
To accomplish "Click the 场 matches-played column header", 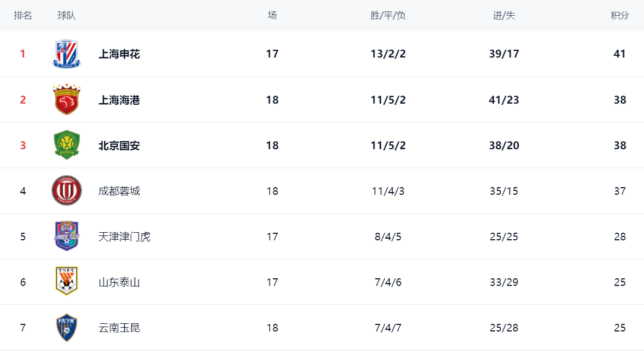I will coord(272,16).
